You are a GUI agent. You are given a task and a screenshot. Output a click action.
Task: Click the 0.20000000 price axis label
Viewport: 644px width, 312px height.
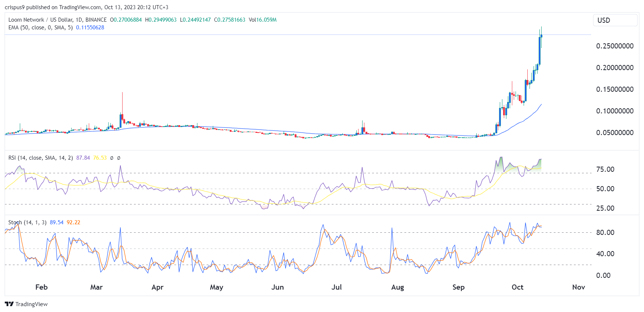click(615, 68)
